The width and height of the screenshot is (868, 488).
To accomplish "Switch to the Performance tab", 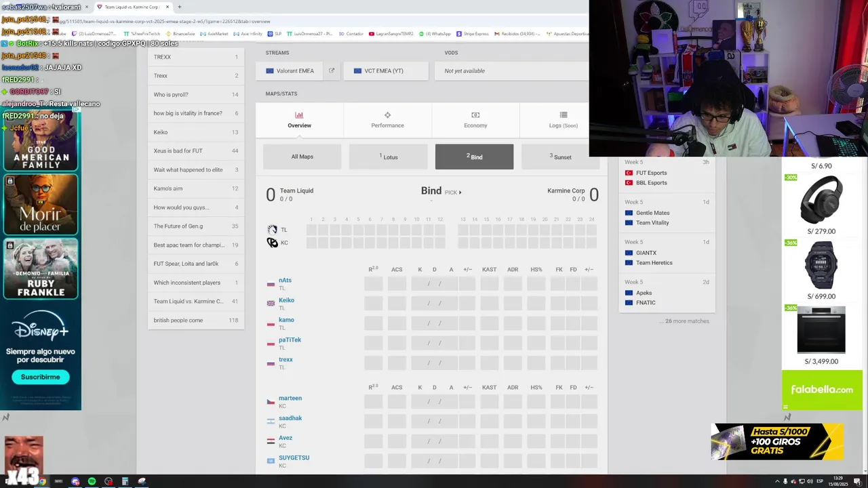I will pyautogui.click(x=387, y=119).
